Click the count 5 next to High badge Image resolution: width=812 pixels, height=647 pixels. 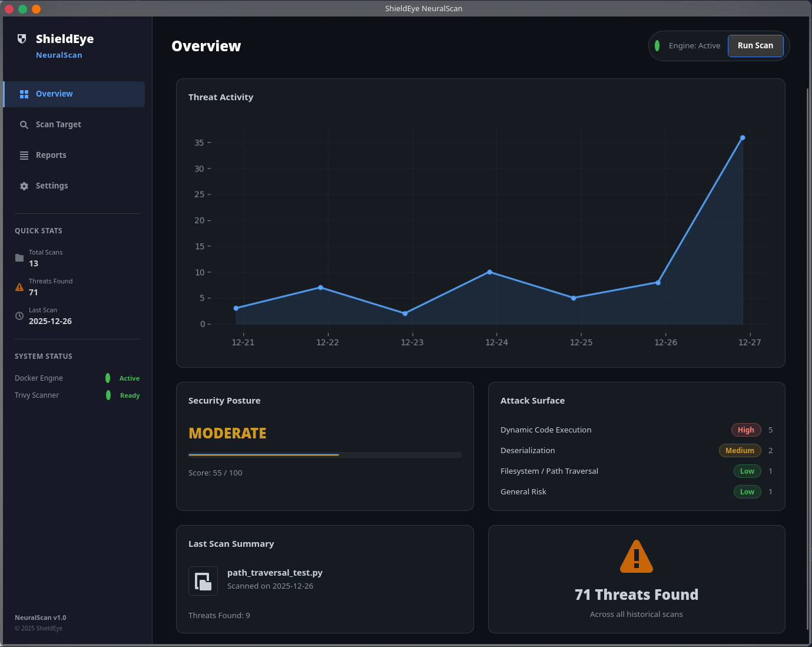click(x=771, y=430)
